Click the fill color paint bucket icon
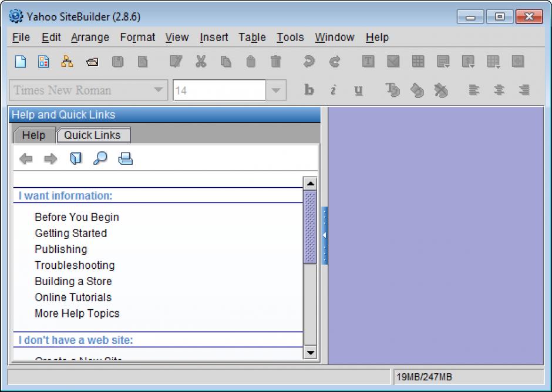This screenshot has height=392, width=552. (417, 90)
